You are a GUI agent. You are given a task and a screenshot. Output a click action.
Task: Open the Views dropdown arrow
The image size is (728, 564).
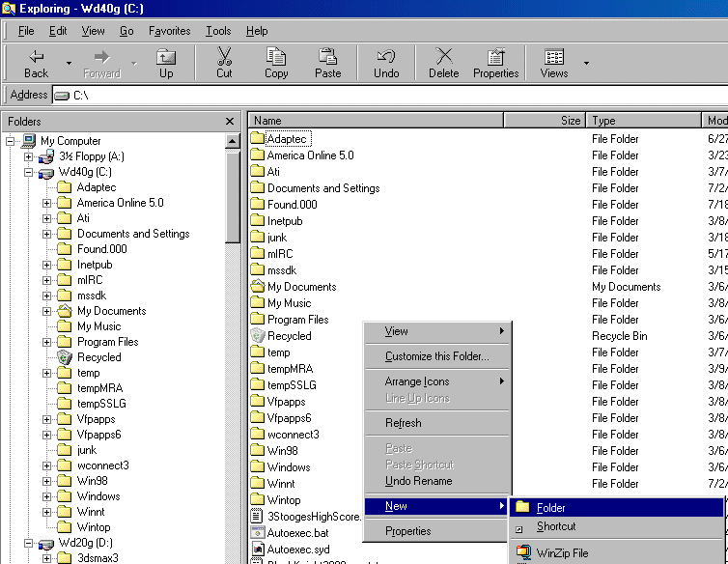[x=586, y=63]
